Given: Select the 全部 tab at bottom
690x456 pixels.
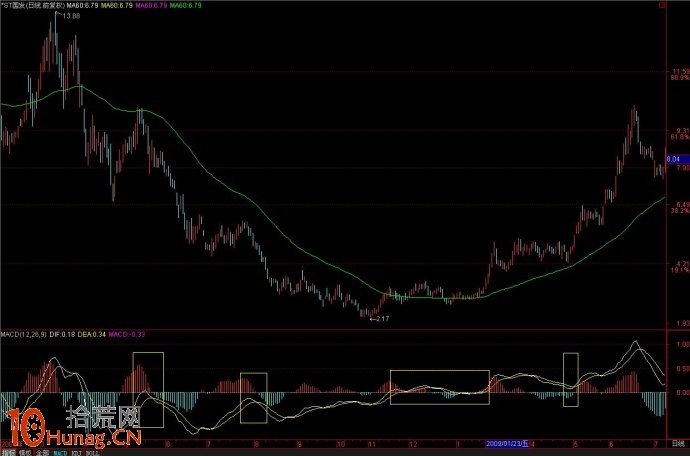Looking at the screenshot, I should pyautogui.click(x=42, y=453).
